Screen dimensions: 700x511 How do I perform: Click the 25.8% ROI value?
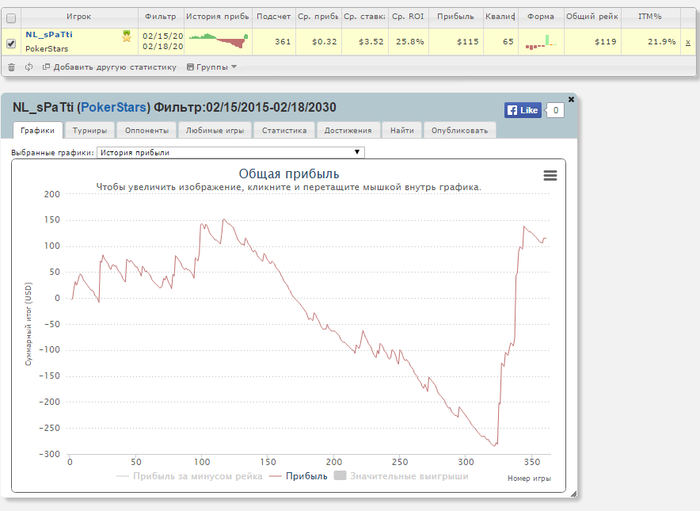(410, 42)
